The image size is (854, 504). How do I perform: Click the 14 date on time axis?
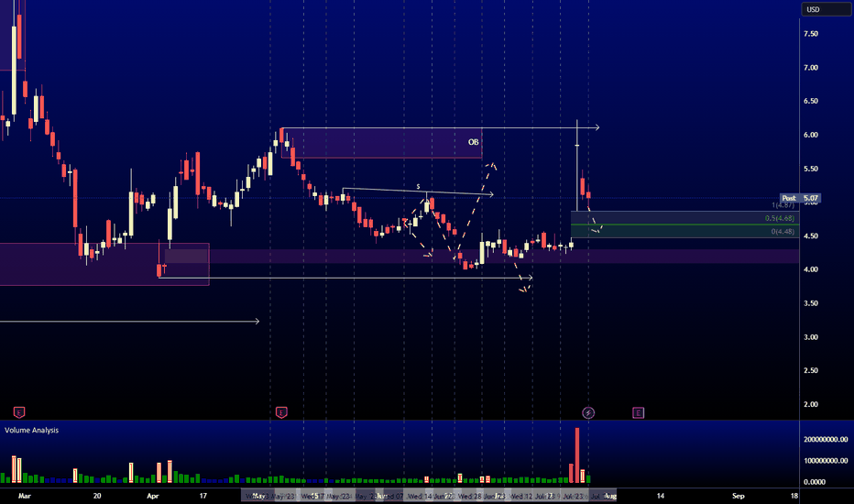pyautogui.click(x=660, y=496)
